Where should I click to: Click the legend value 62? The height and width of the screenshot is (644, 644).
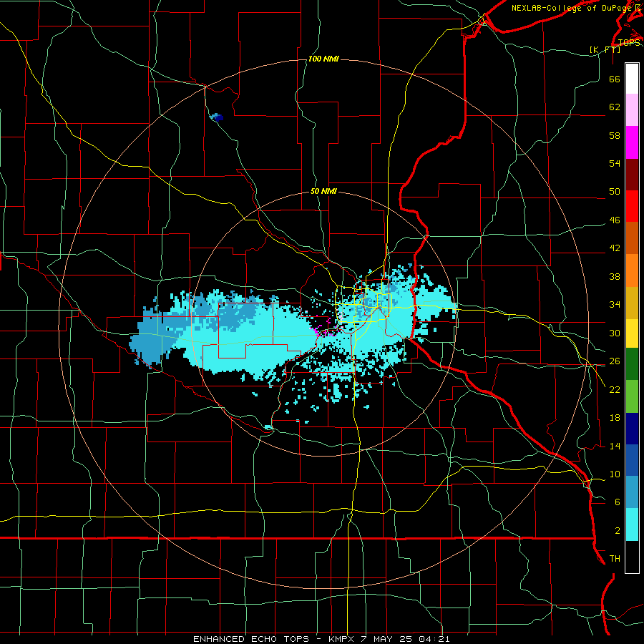[615, 107]
